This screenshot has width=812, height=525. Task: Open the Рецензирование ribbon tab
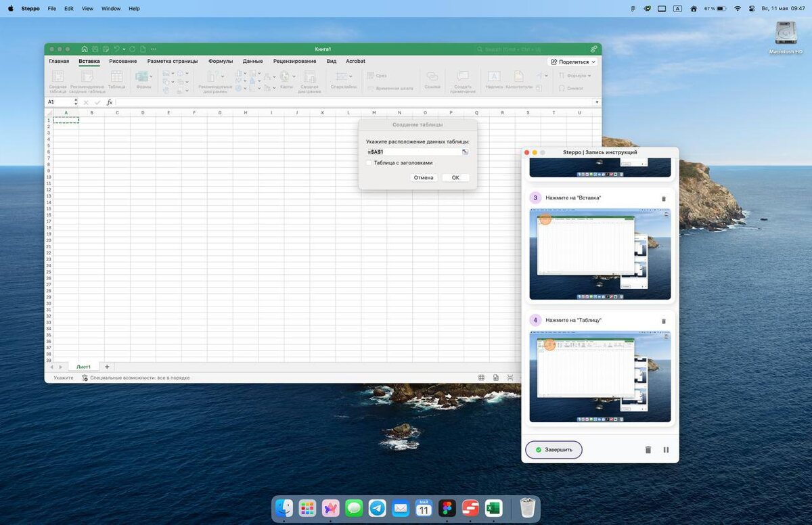pyautogui.click(x=295, y=62)
